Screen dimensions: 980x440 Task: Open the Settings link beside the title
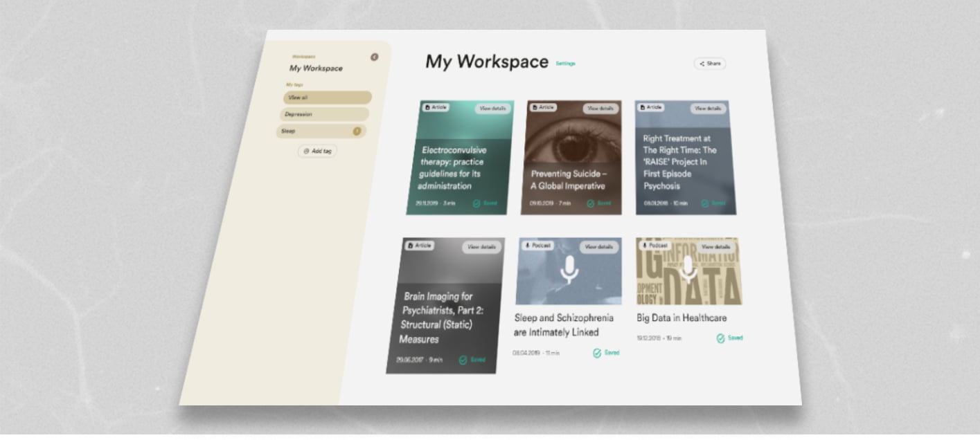pyautogui.click(x=565, y=64)
